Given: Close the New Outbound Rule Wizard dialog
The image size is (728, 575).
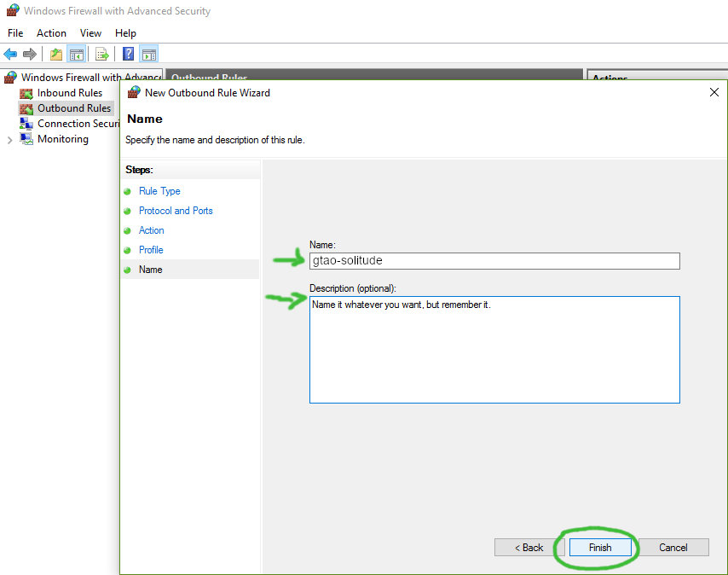Looking at the screenshot, I should [x=714, y=92].
